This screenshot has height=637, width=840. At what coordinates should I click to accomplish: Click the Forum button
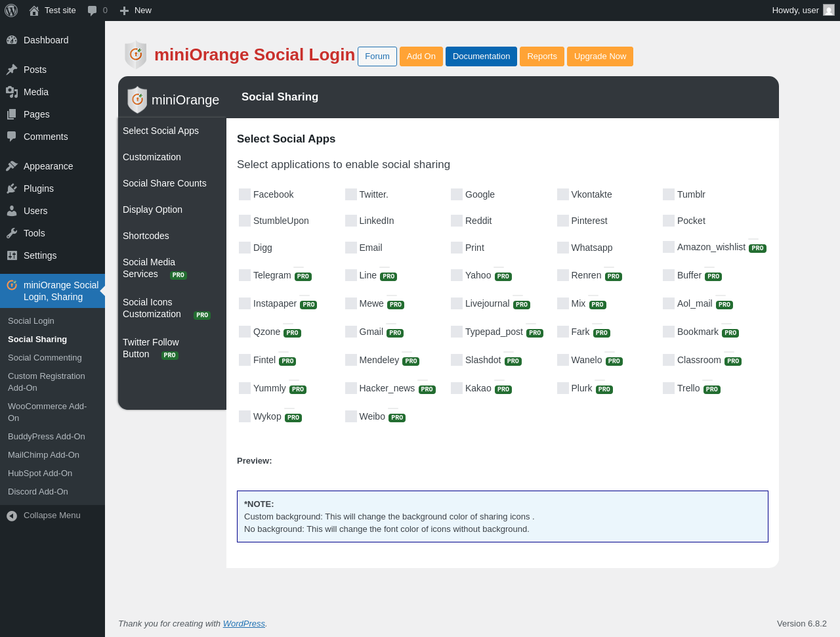pos(377,56)
